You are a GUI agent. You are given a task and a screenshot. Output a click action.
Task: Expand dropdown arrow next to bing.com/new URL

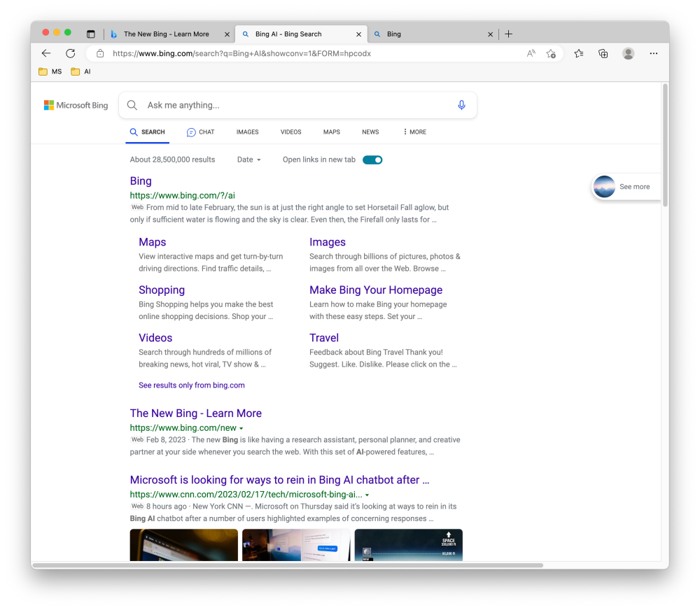241,428
